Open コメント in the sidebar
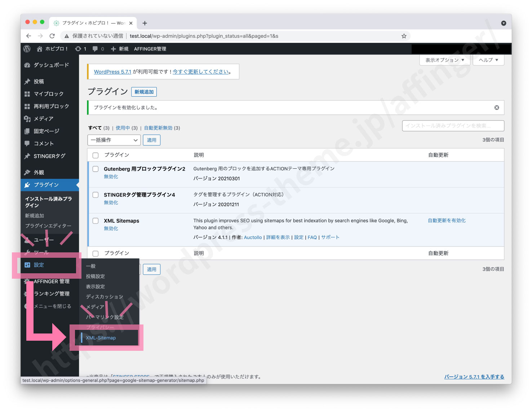Image resolution: width=532 pixels, height=411 pixels. tap(50, 143)
